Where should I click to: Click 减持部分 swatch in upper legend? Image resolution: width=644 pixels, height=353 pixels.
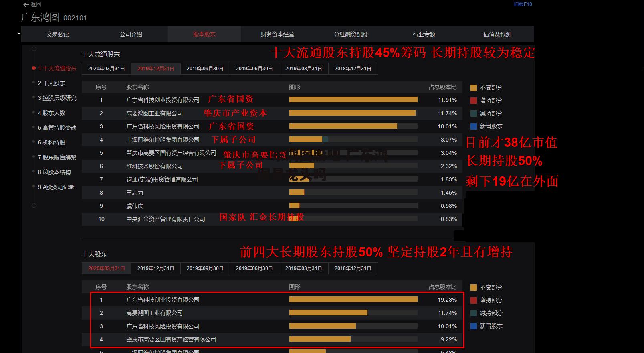[x=474, y=113]
